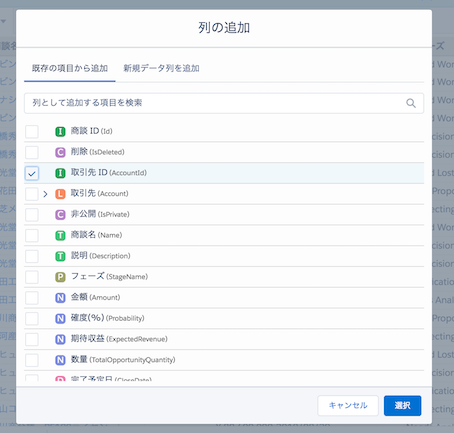454x433 pixels.
Task: Select the 既存の項目から追加 tab
Action: [70, 68]
